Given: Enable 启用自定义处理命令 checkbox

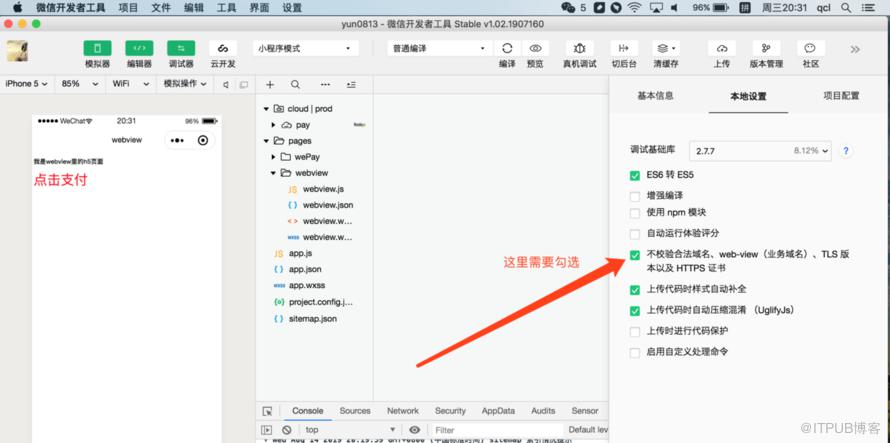Looking at the screenshot, I should click(635, 353).
